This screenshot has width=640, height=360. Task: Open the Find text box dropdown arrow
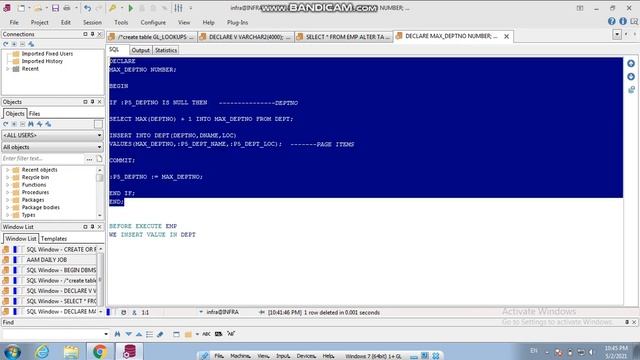click(106, 334)
